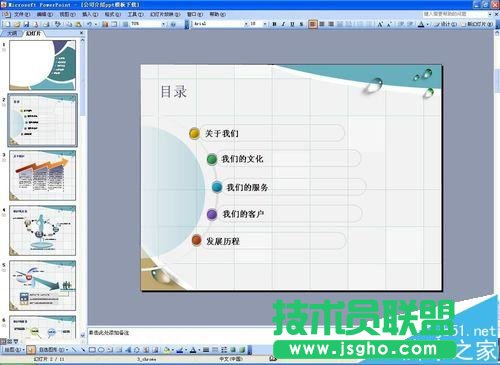The image size is (500, 365).
Task: Click the 关于我们 item on the slide
Action: [222, 134]
